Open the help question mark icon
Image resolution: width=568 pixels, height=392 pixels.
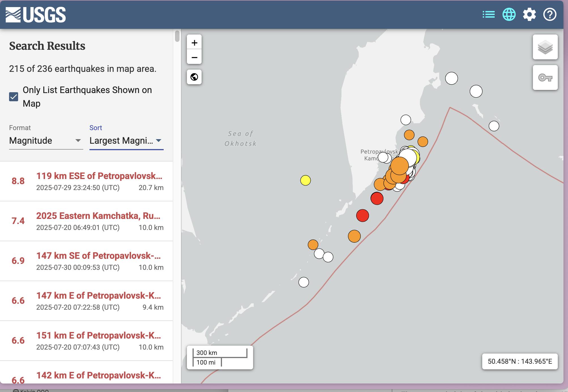(550, 14)
